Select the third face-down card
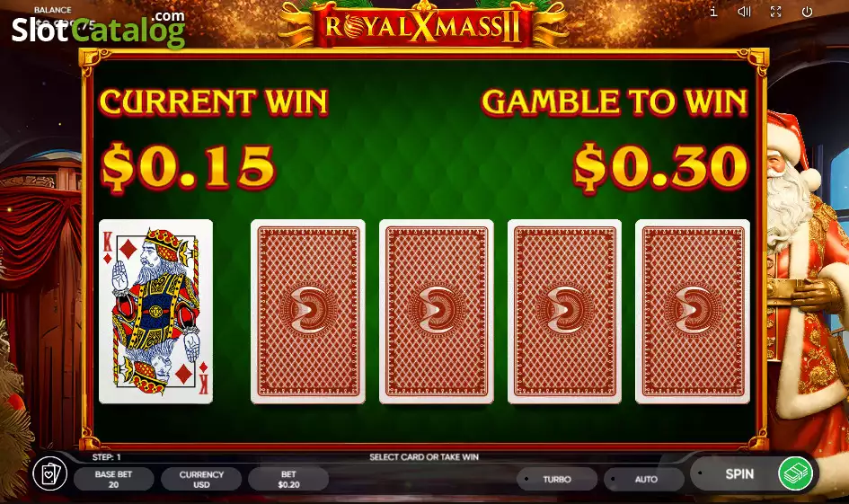849x504 pixels. (564, 311)
